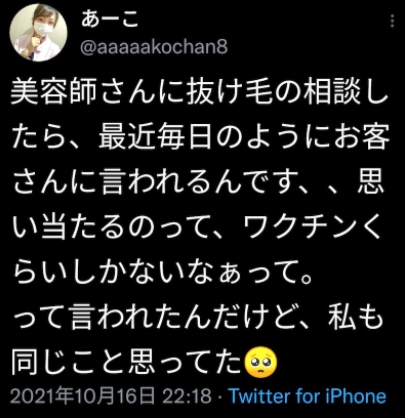The height and width of the screenshot is (418, 405).
Task: Select the phrase 最近毎日 in second line
Action: (x=155, y=137)
